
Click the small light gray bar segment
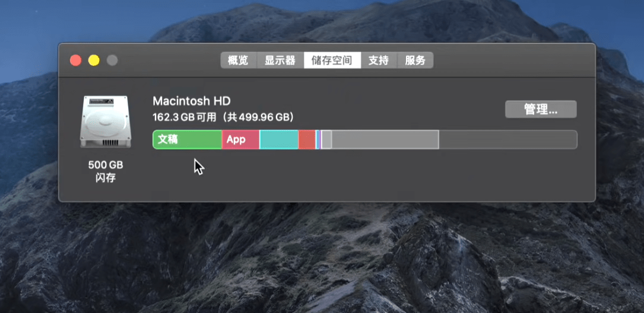click(326, 139)
